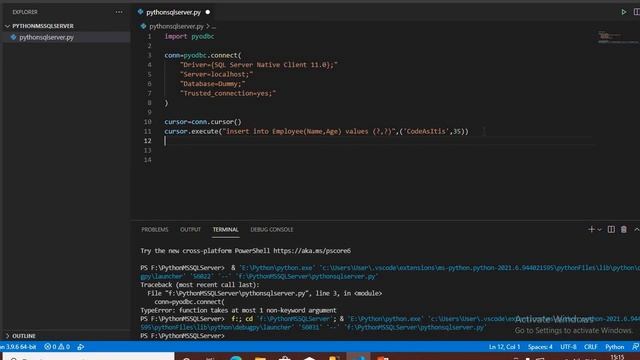Click the 'import pyodbc' line
Image resolution: width=640 pixels, height=360 pixels.
tap(189, 36)
